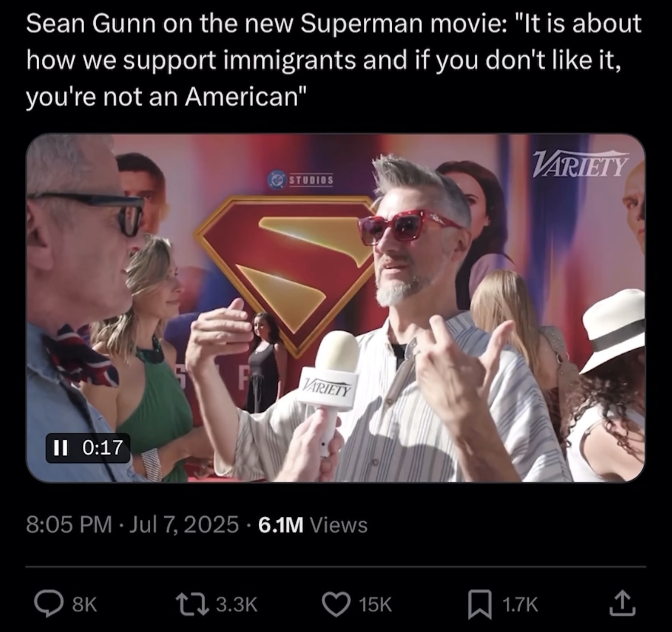Open the 8K replies count

(85, 604)
